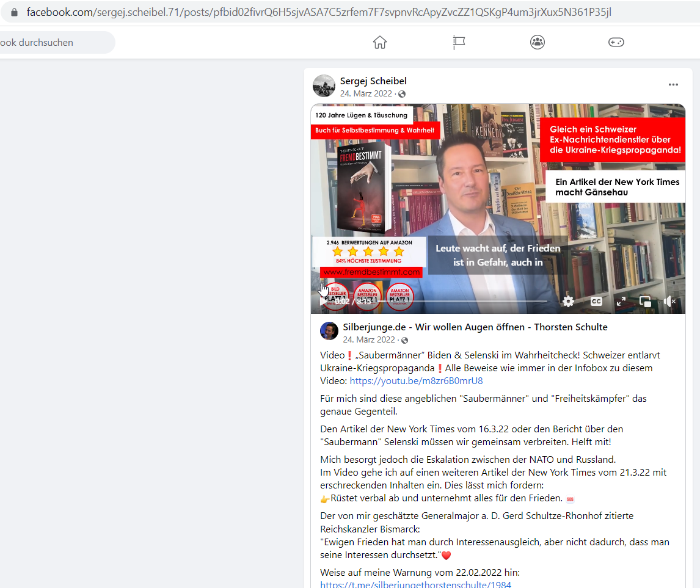The width and height of the screenshot is (700, 588).
Task: Open the Silberjunge.de page name link
Action: 475,327
